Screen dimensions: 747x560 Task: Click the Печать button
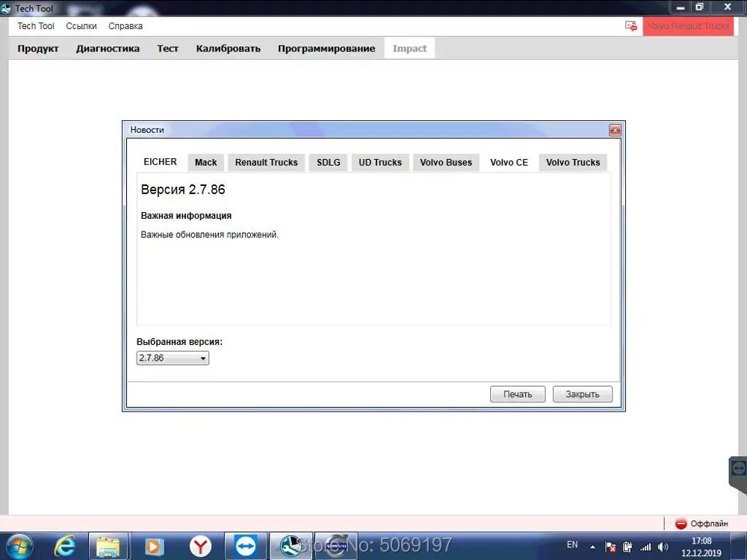point(518,394)
